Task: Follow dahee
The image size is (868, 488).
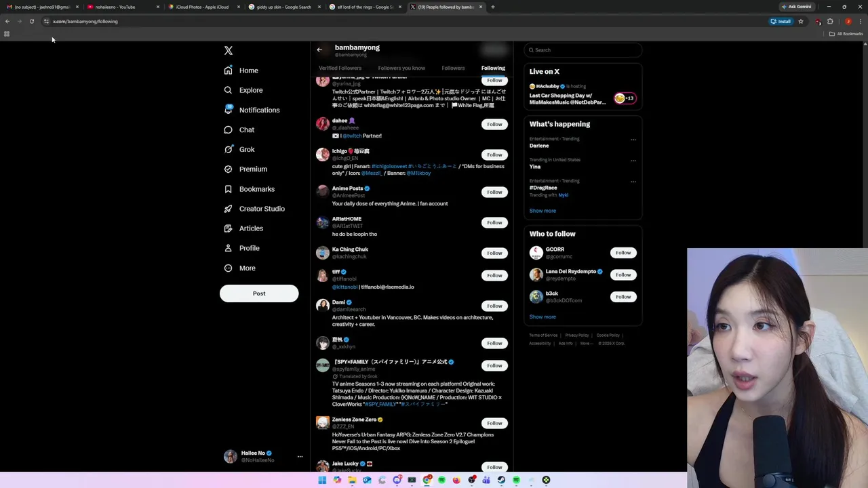Action: tap(494, 124)
